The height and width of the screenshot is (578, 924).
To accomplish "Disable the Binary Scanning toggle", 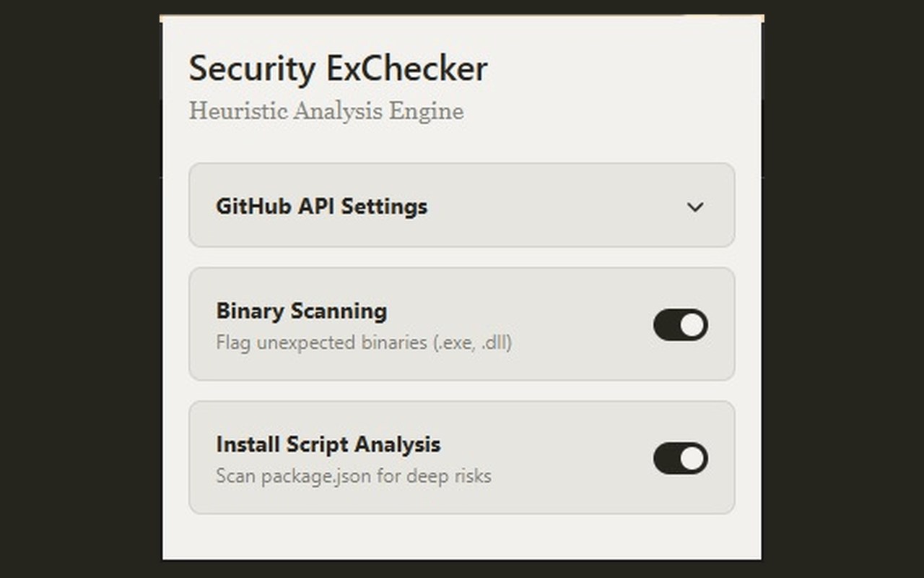I will (x=681, y=325).
